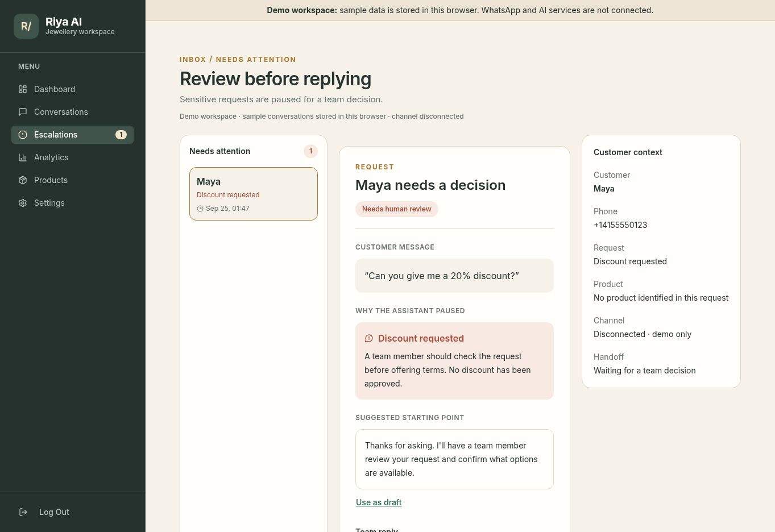Click customer name Maya in Customer context
This screenshot has height=532, width=775.
pos(604,189)
